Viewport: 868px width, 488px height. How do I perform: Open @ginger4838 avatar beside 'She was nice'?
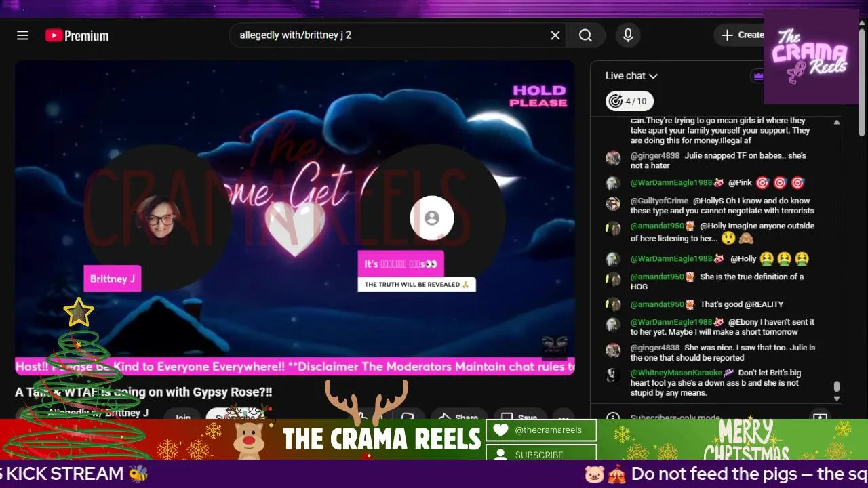613,350
